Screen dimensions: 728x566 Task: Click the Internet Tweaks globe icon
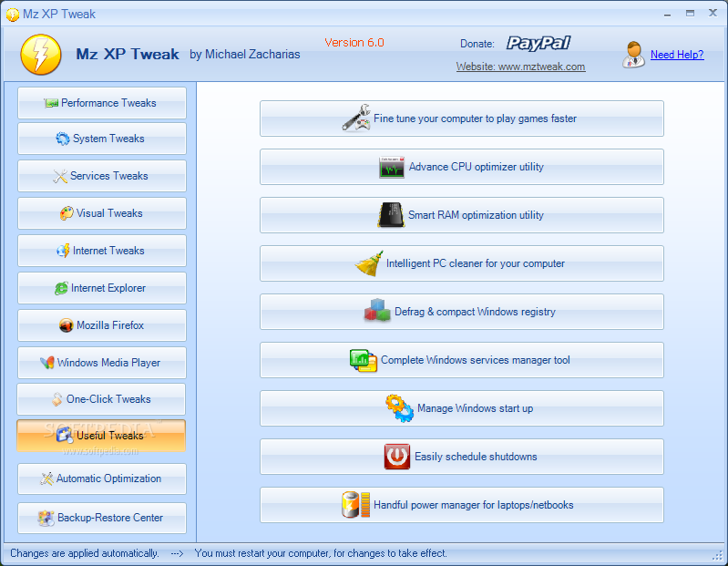(63, 251)
